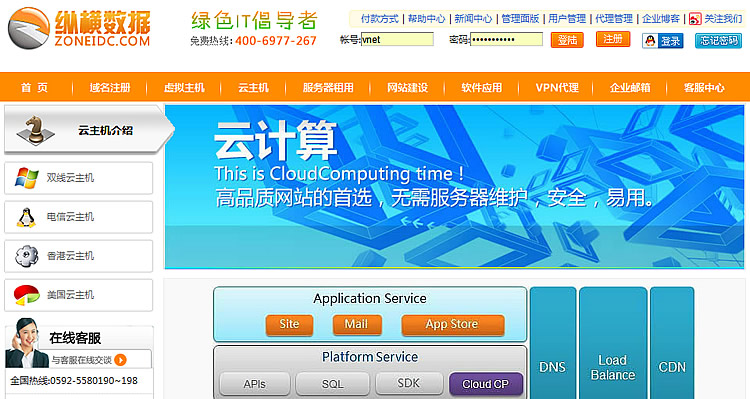Screen dimensions: 750x399
Task: Open the 香港云主机 sidebar item
Action: (78, 256)
